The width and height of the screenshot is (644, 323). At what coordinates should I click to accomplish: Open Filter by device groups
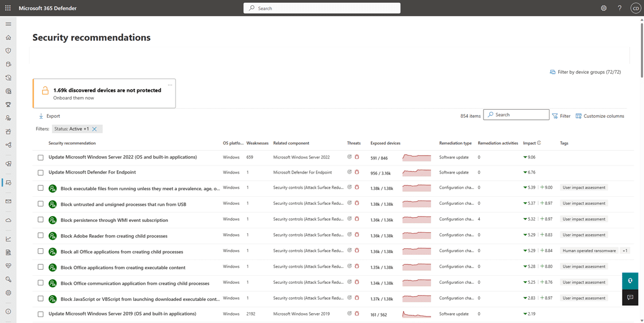pos(585,71)
